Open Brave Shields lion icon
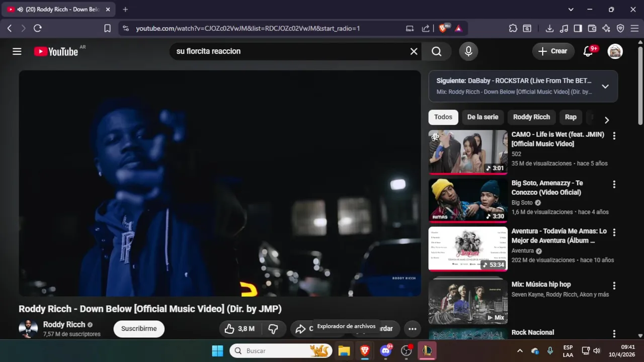The height and width of the screenshot is (362, 644). (x=443, y=29)
